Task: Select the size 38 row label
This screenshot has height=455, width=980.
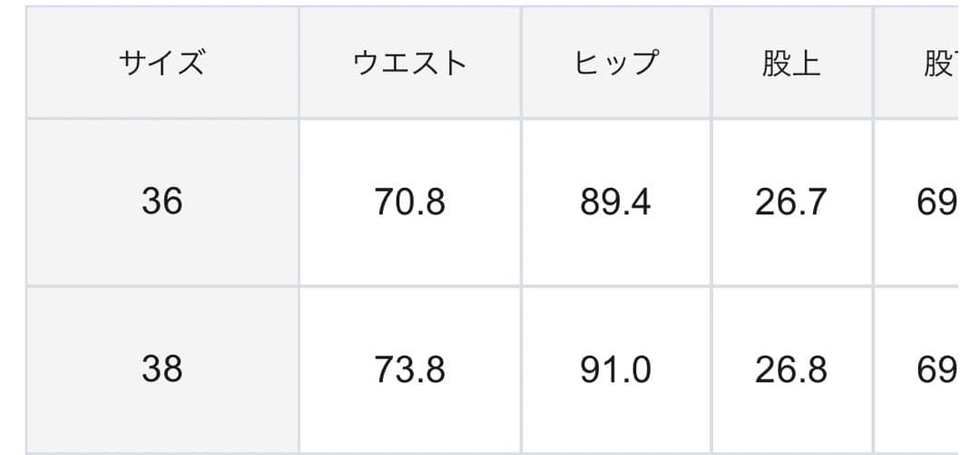Action: pyautogui.click(x=162, y=369)
